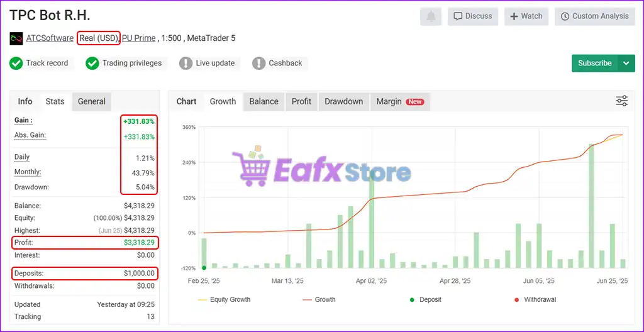The width and height of the screenshot is (644, 332).
Task: Open the Discuss button
Action: [x=473, y=16]
